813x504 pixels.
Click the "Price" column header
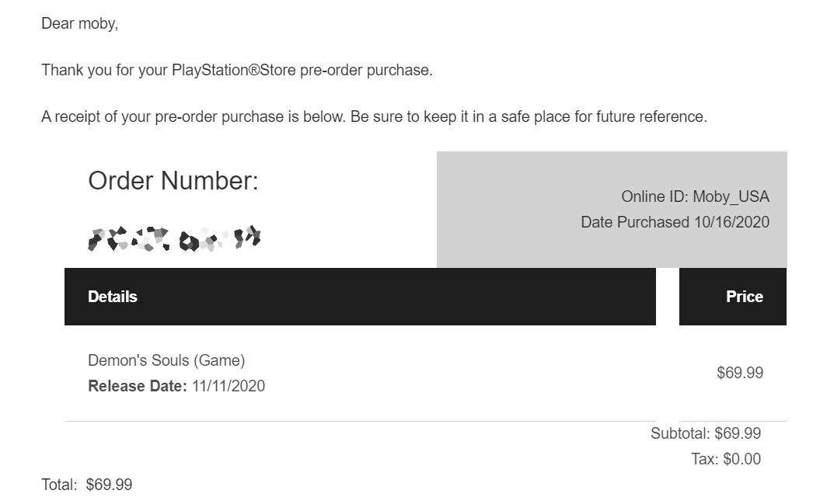click(744, 297)
